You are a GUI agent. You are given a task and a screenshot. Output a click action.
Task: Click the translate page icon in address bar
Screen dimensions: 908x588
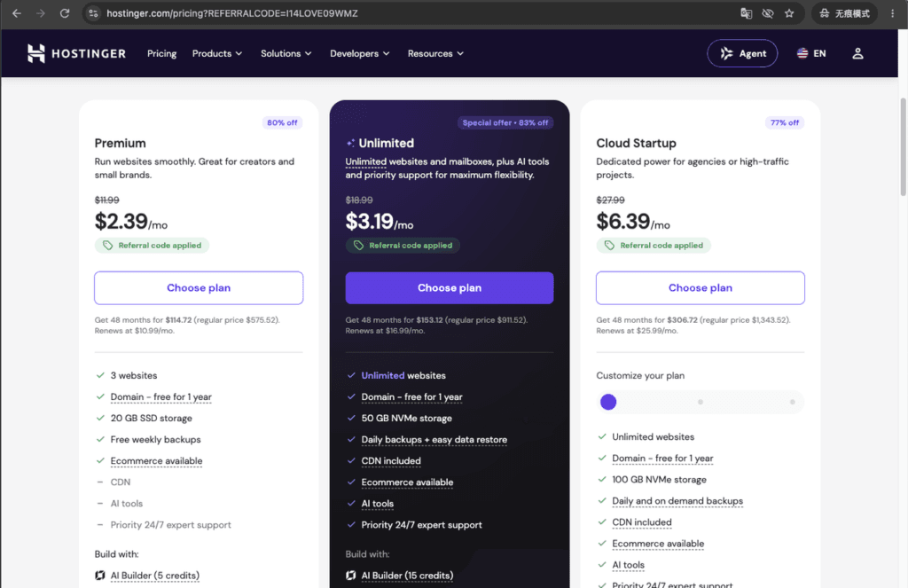pyautogui.click(x=747, y=13)
